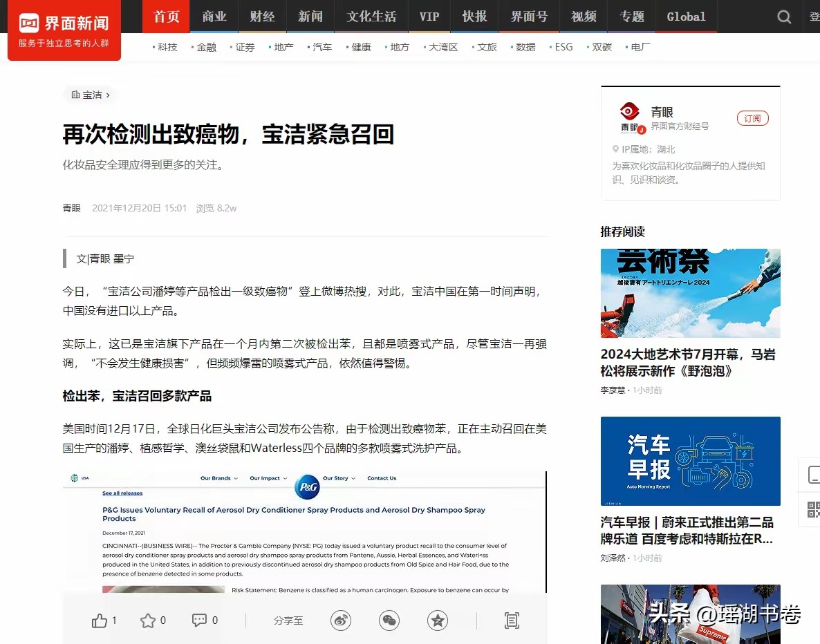Click the fullscreen reading mode icon
This screenshot has height=644, width=820.
[x=512, y=621]
